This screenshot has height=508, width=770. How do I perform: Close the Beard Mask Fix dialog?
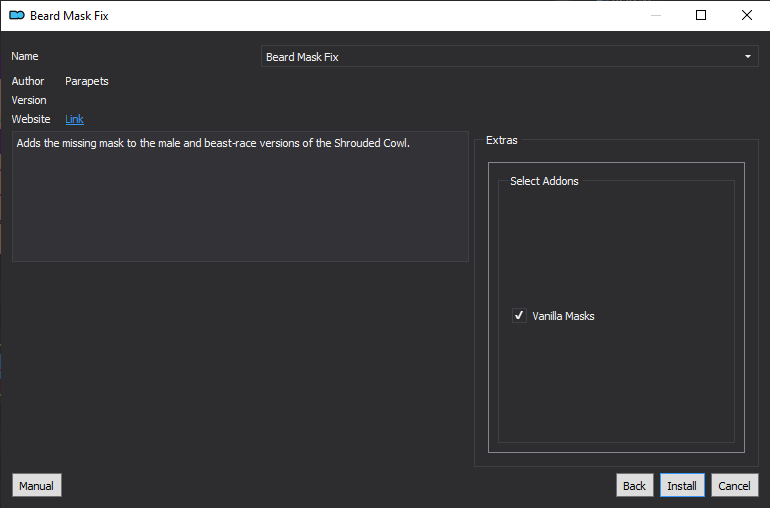pyautogui.click(x=746, y=16)
